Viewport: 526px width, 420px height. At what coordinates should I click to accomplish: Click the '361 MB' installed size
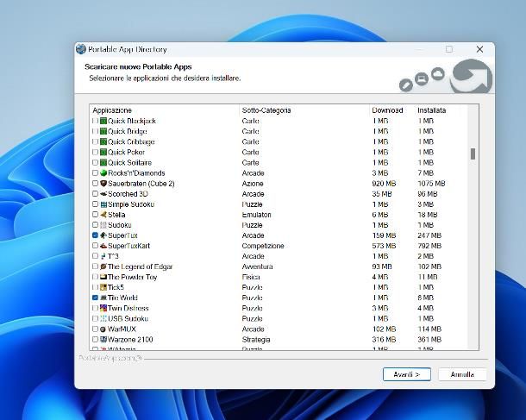point(429,340)
